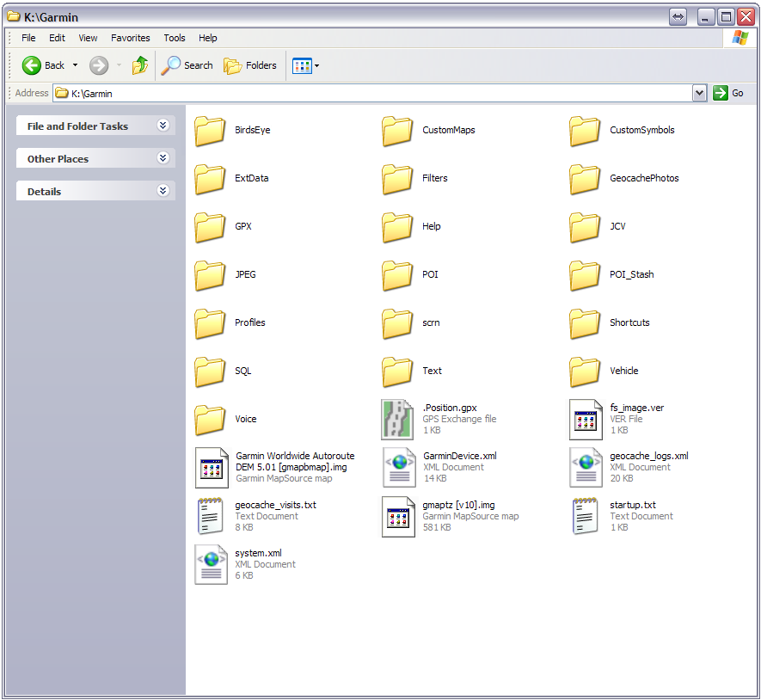Select the .Position.gpx road map icon
761x700 pixels.
(x=397, y=420)
